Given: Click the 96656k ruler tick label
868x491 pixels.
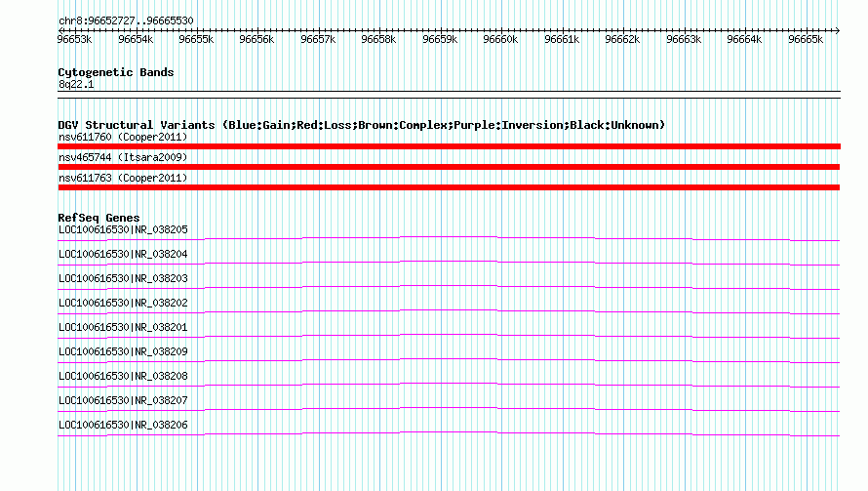Looking at the screenshot, I should click(x=256, y=39).
